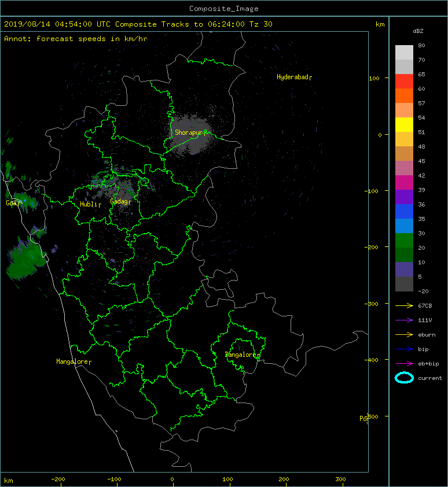Click the Bangalore city label
The height and width of the screenshot is (487, 448).
pos(243,355)
